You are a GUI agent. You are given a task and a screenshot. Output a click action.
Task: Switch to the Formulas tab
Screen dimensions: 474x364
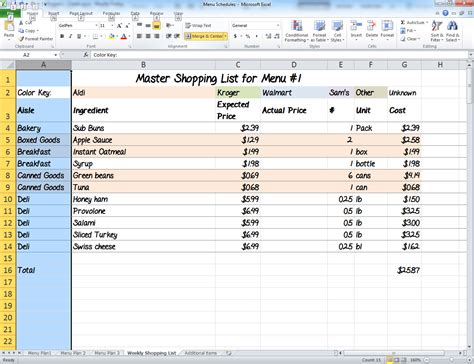(x=111, y=13)
